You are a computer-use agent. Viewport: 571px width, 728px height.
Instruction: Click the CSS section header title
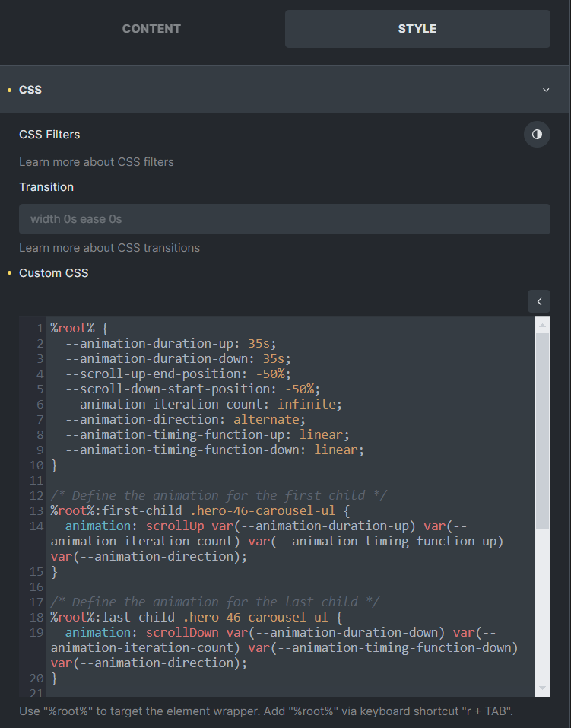(x=30, y=90)
